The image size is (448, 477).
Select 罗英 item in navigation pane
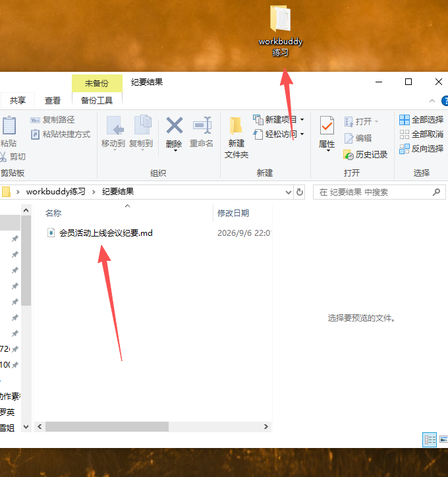pyautogui.click(x=7, y=412)
